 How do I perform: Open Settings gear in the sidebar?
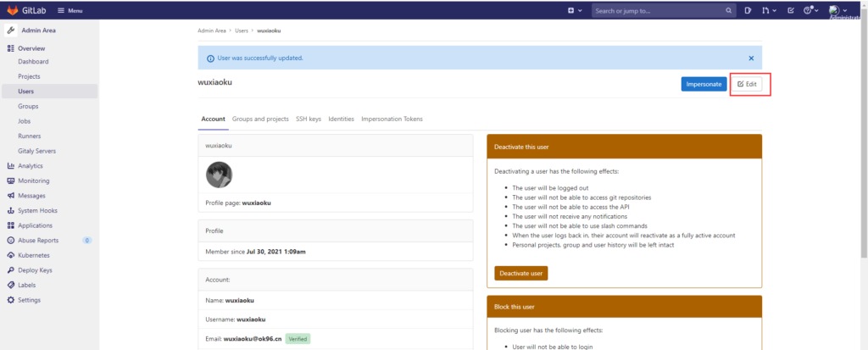(29, 300)
